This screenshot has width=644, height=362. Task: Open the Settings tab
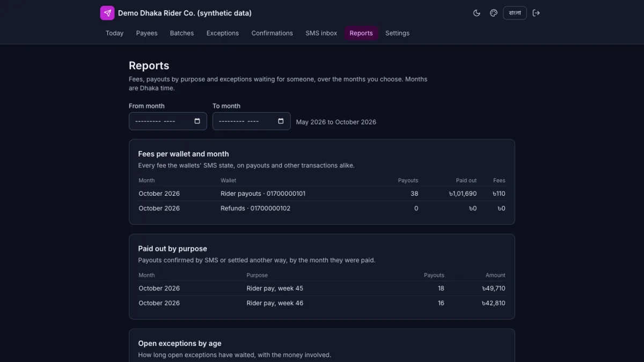(397, 33)
